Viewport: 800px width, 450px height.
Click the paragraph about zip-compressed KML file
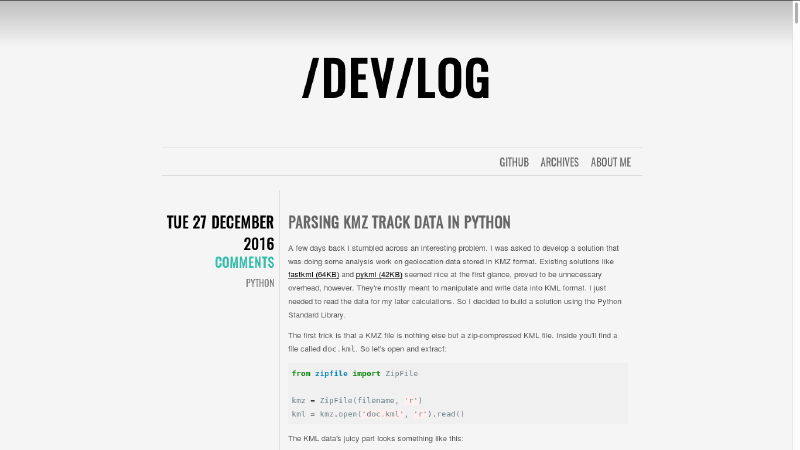pos(453,342)
